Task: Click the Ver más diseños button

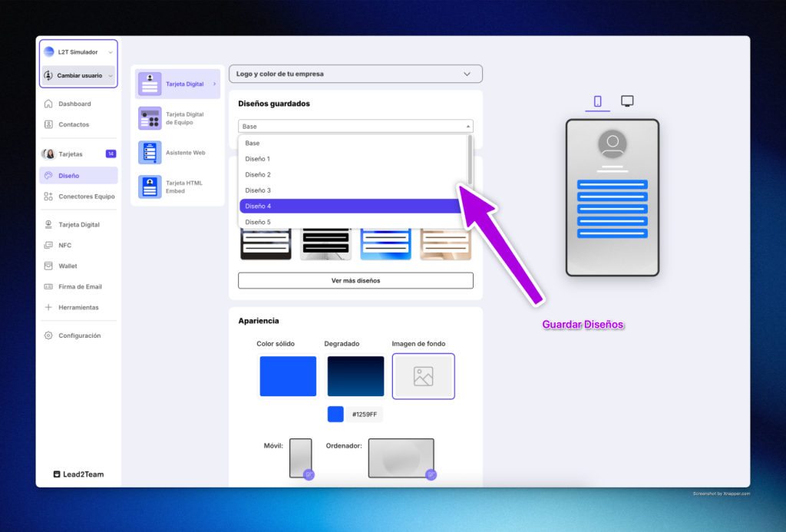Action: point(355,280)
